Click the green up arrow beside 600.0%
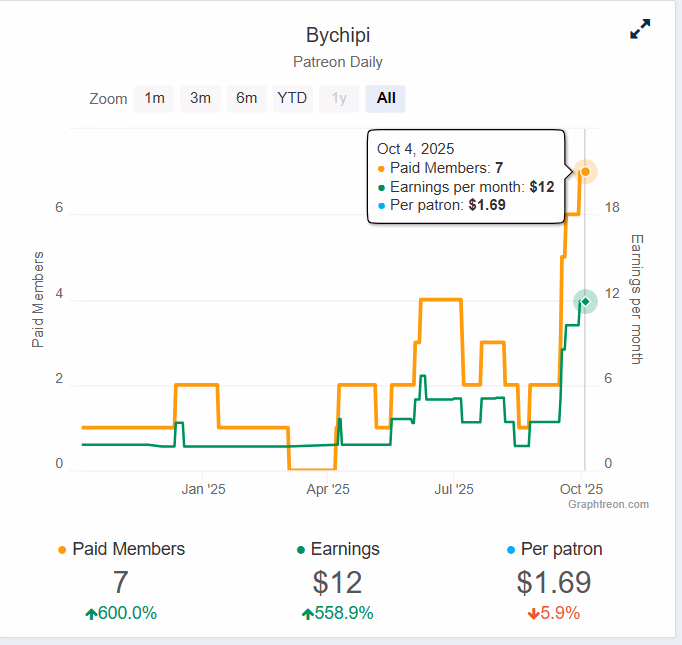 91,614
